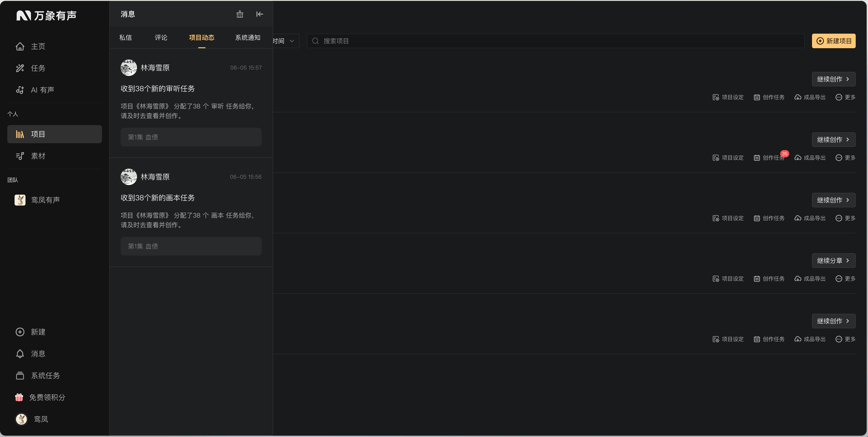The width and height of the screenshot is (868, 437).
Task: Open 更多 menu for the first project
Action: click(845, 97)
